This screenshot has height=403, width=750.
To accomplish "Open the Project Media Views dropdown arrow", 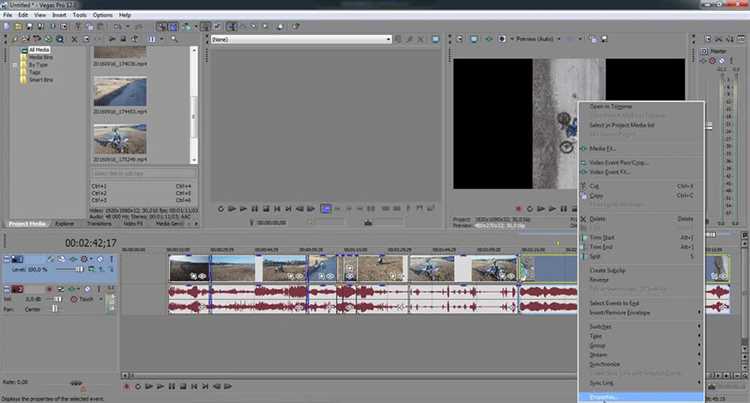I will point(161,39).
